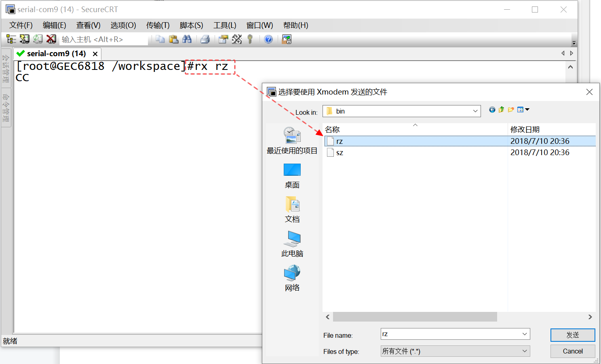Screen dimensions: 601x364
Task: Open the 脚本(S) menu
Action: (x=192, y=25)
